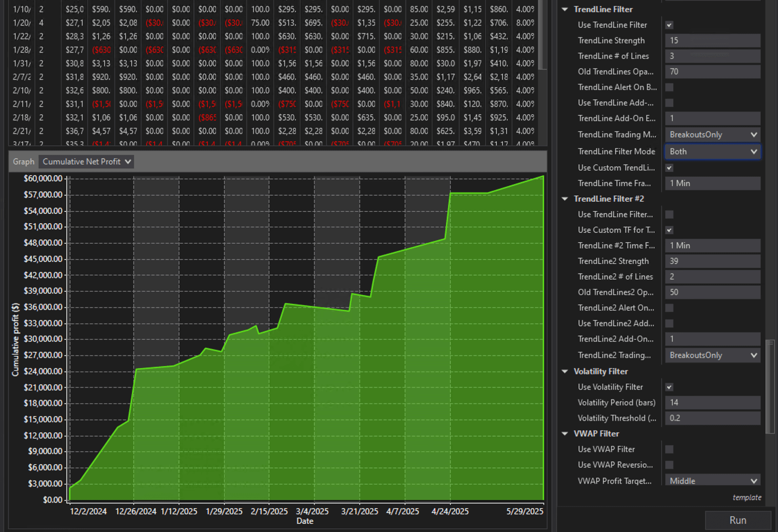This screenshot has width=778, height=532.
Task: Open TrendLine Trading Mode BreakoutsOnly dropdown
Action: click(x=712, y=135)
